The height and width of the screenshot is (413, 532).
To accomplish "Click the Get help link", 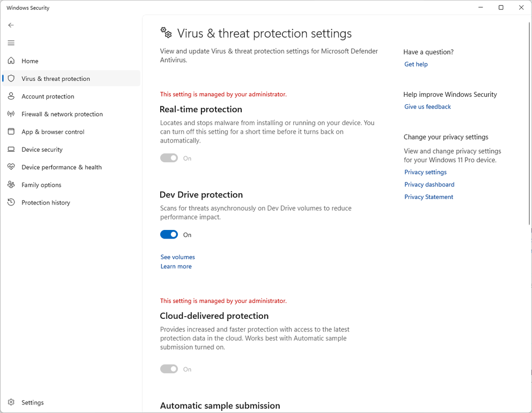I will pos(416,64).
